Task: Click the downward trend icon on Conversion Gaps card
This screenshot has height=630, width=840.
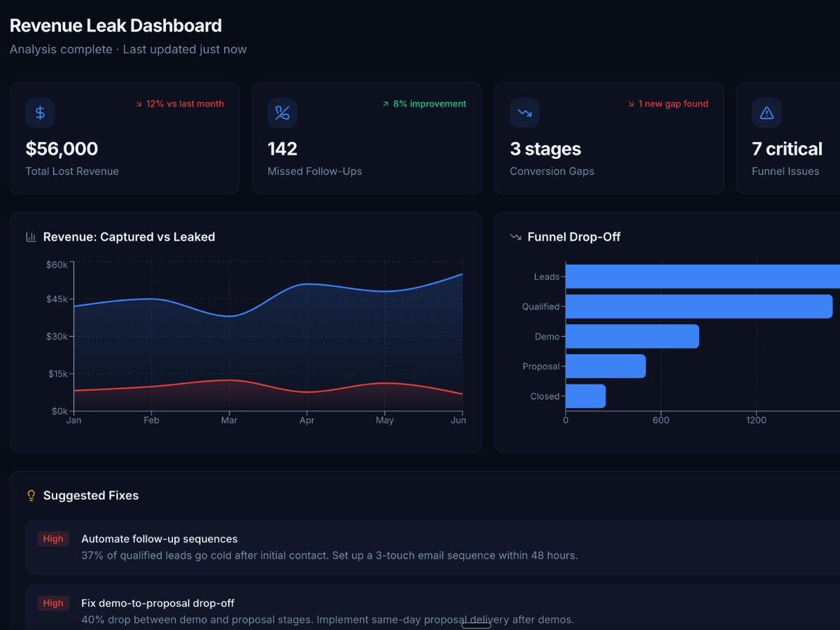Action: pos(524,113)
